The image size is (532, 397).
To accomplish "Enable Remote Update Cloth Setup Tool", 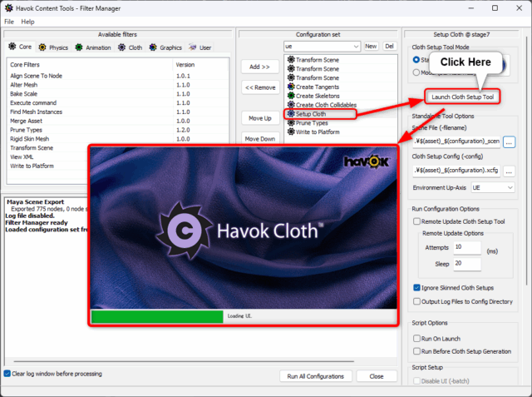I will tap(417, 222).
